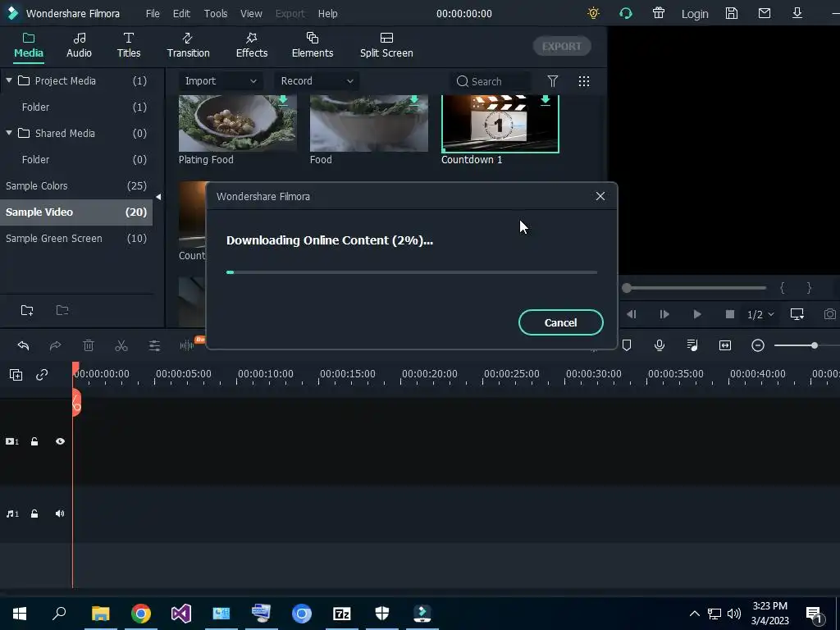840x630 pixels.
Task: Open the audio mixer icon
Action: (x=692, y=345)
